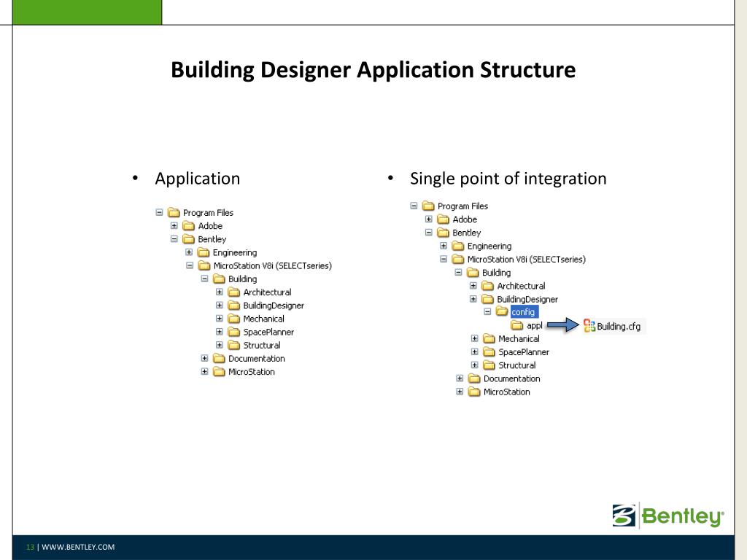Collapse Program Files in the integration tree

tap(414, 206)
